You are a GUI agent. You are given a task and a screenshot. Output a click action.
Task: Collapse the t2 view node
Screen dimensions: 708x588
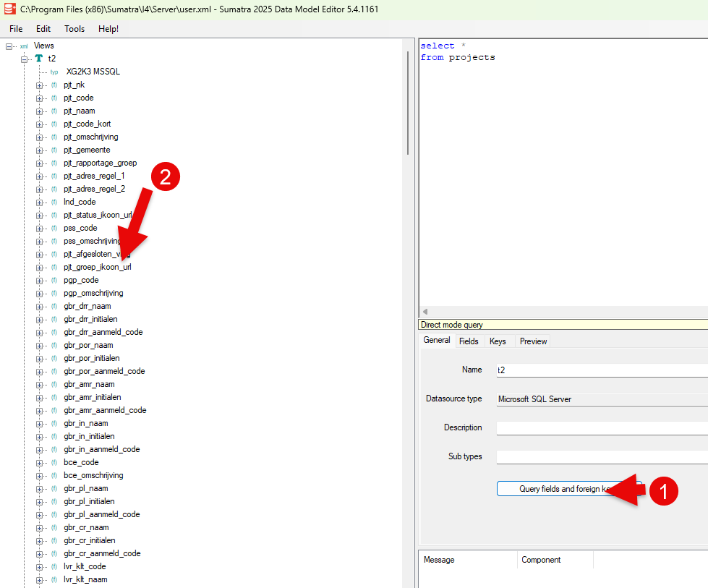[x=24, y=59]
